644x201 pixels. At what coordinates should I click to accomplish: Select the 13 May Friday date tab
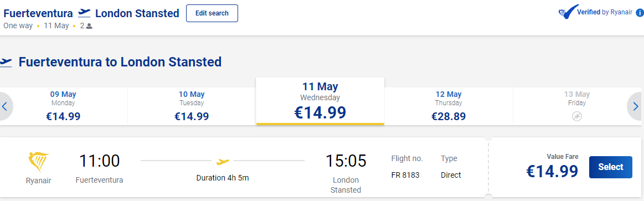coord(576,106)
